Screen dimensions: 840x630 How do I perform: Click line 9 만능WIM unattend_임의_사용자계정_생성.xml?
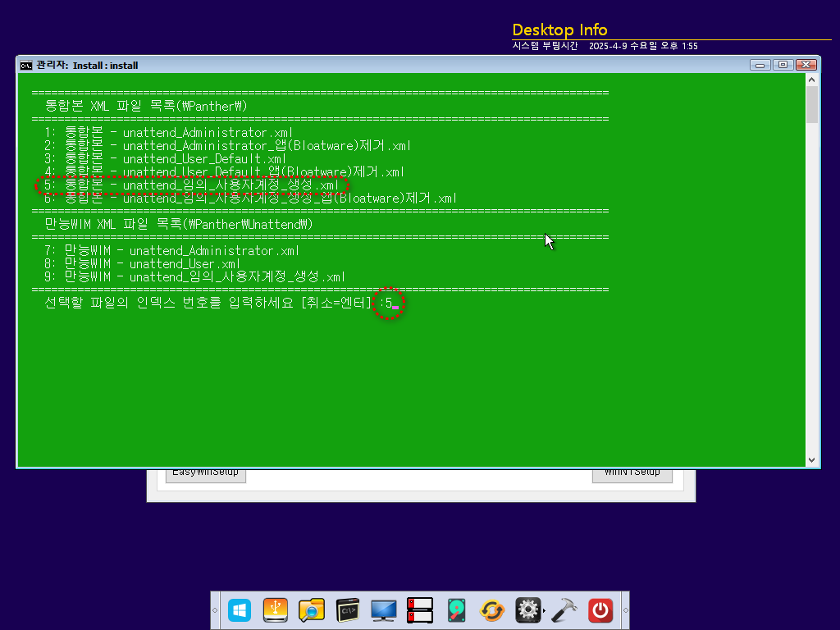coord(195,277)
